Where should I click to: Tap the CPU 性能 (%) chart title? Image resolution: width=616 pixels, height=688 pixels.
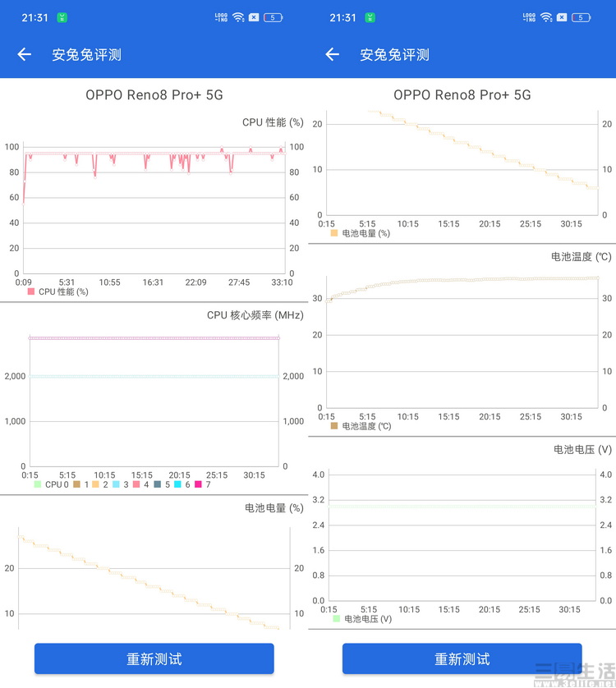coord(273,122)
